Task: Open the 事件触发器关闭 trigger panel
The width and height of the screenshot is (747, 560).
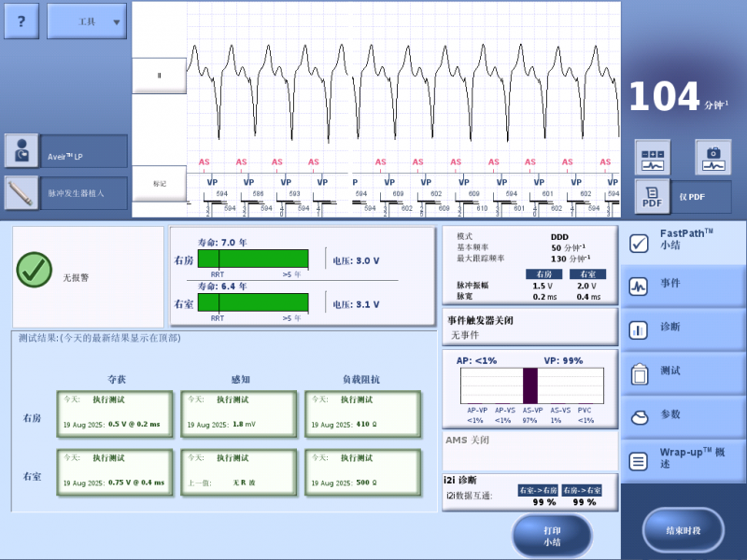Action: (529, 327)
